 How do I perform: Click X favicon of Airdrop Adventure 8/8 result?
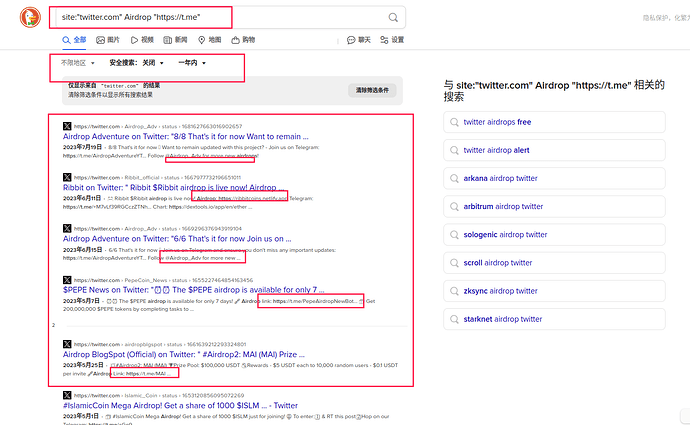[67, 126]
